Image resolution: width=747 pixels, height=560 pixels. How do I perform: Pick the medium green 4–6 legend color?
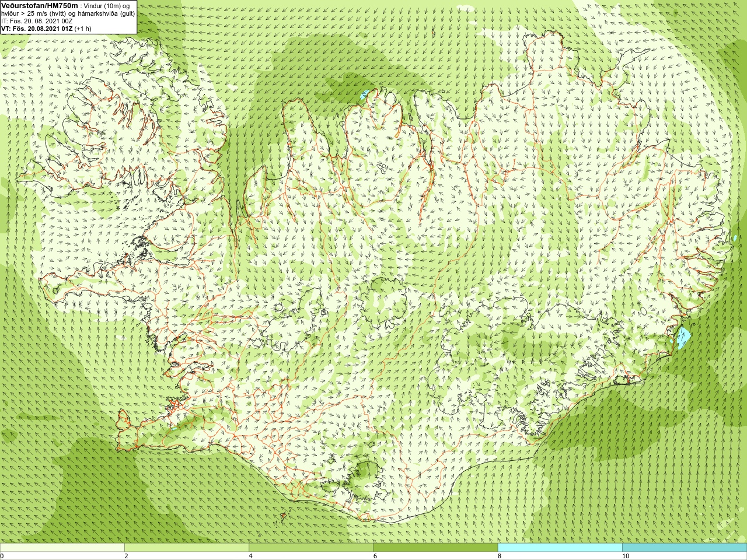(x=311, y=548)
